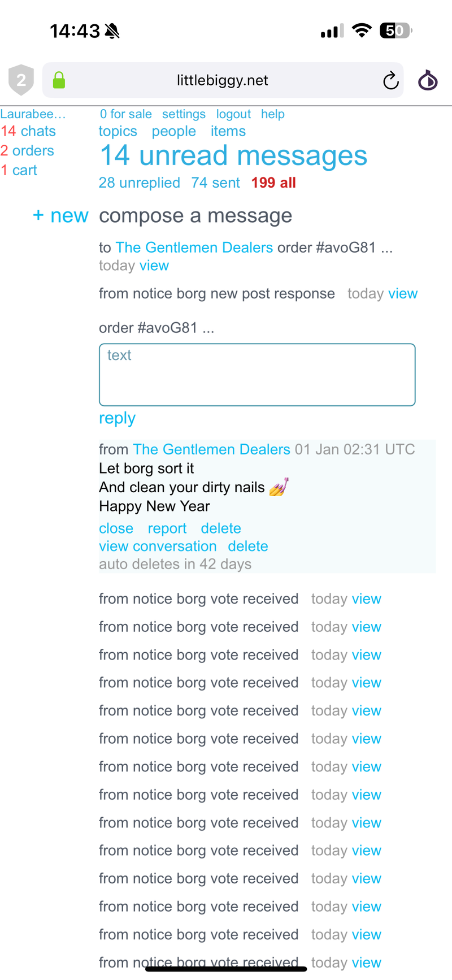
Task: Tap the green padlock icon
Action: [x=59, y=80]
